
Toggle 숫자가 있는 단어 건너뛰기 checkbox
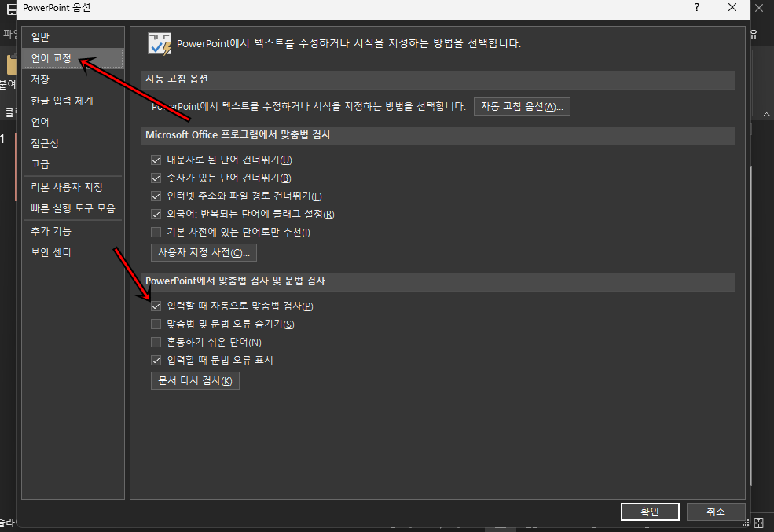coord(156,178)
